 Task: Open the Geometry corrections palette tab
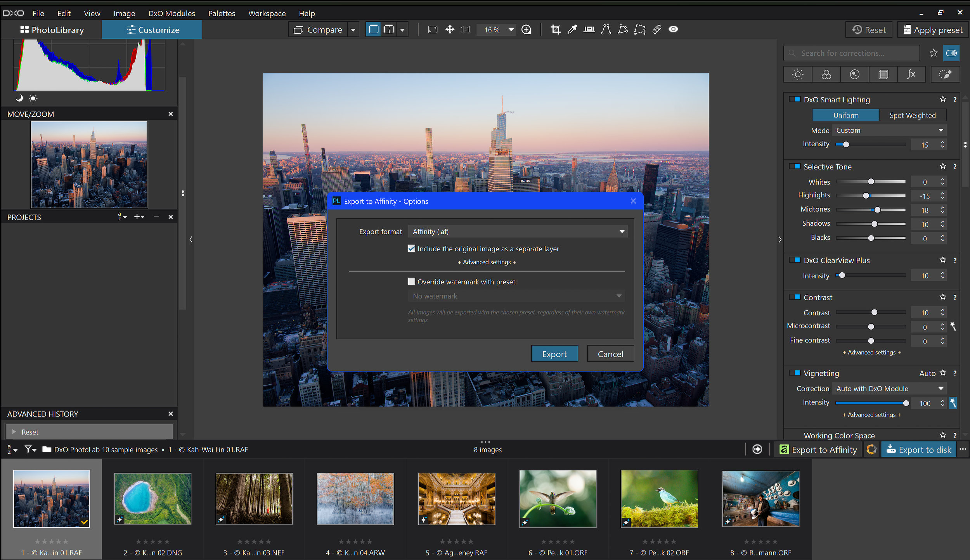[x=883, y=74]
